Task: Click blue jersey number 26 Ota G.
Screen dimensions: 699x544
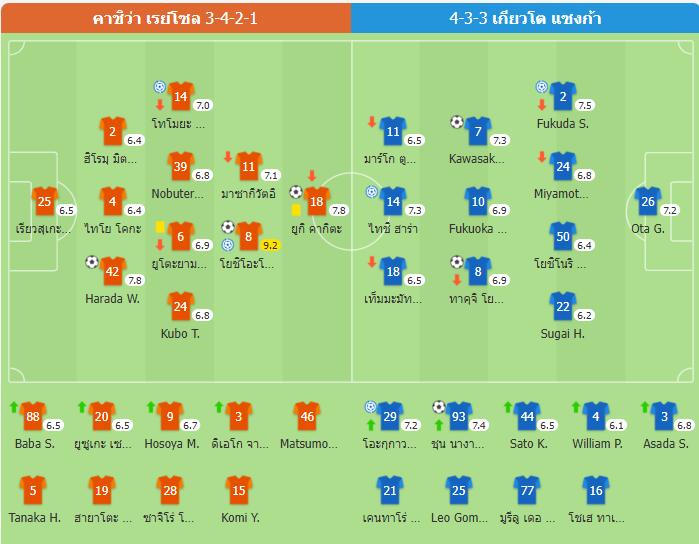Action: pos(648,201)
